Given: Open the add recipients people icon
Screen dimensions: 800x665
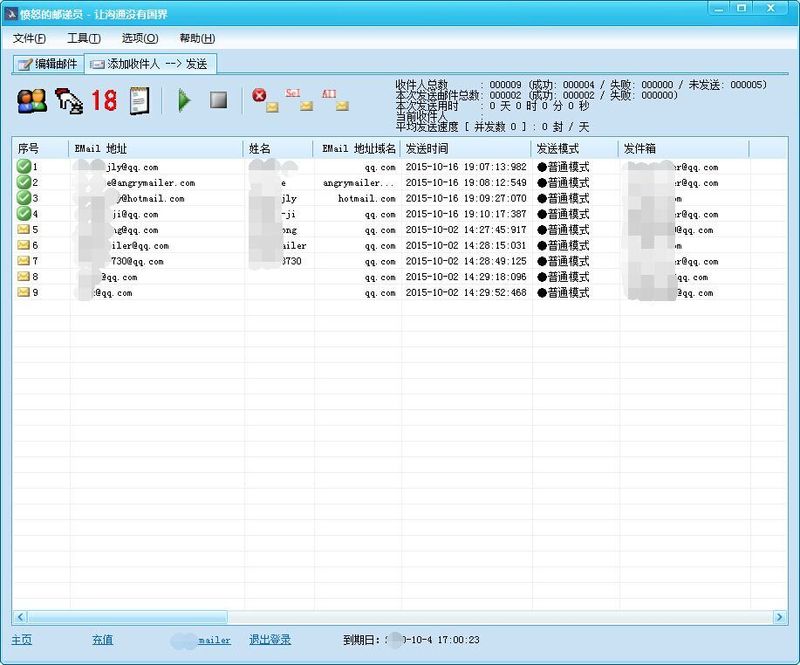Looking at the screenshot, I should pyautogui.click(x=32, y=101).
